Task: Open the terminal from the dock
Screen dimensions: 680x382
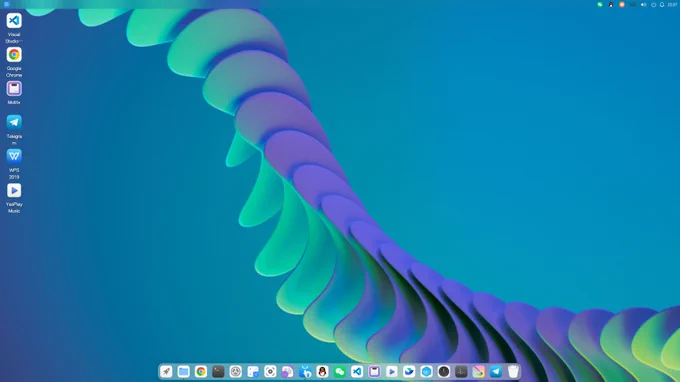Action: click(218, 372)
